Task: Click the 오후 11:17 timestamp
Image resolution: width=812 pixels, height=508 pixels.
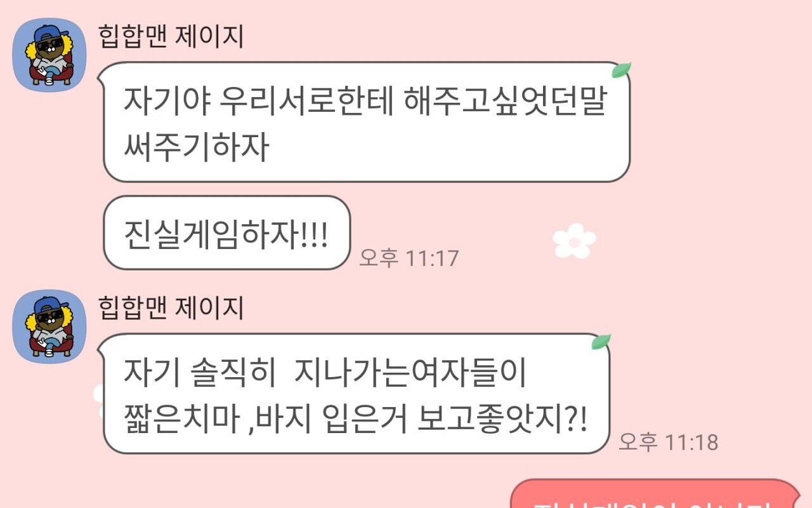Action: click(409, 258)
